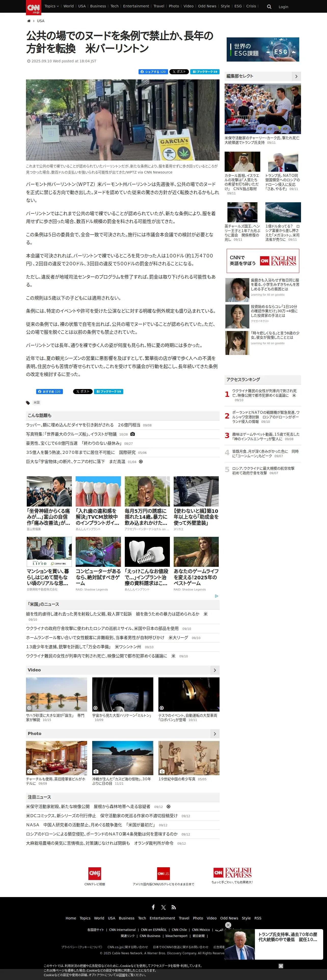Open Charlie Kirk crowd photo thumbnail
The height and width of the screenshot is (980, 327).
tap(263, 109)
